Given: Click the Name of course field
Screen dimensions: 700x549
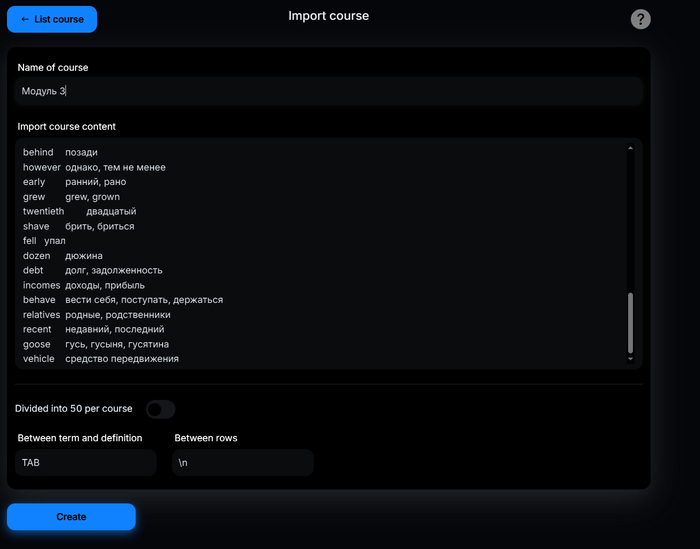Looking at the screenshot, I should coord(329,91).
